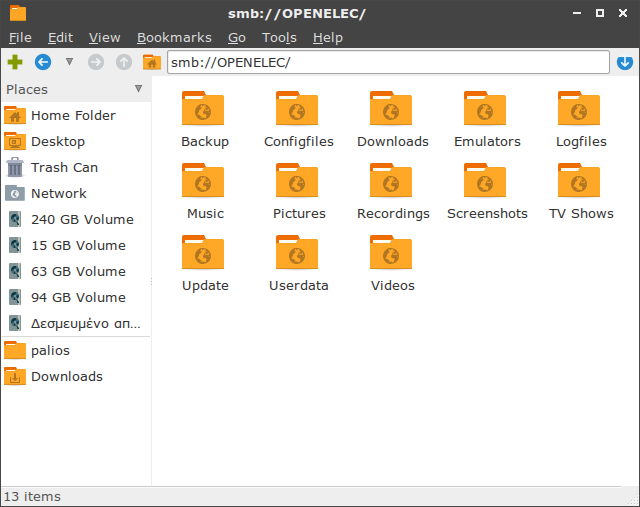Open the history dropdown arrow beside Back
This screenshot has height=507, width=640.
(x=69, y=62)
